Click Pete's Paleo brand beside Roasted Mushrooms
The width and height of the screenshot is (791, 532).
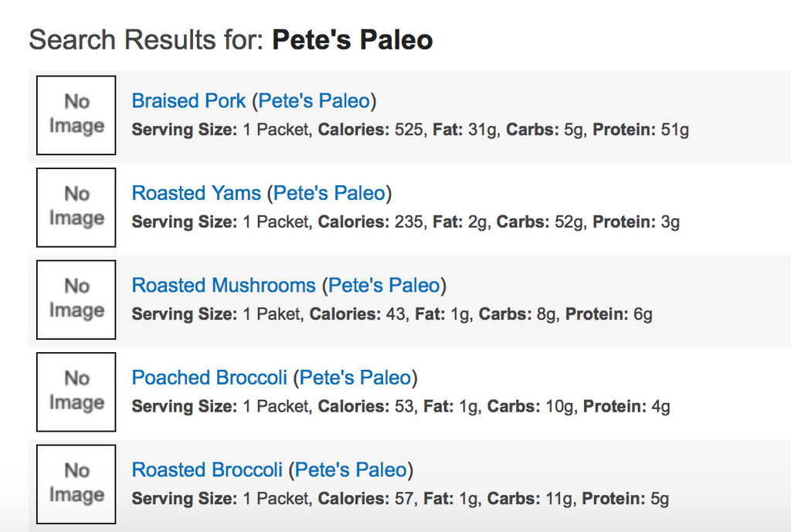(384, 286)
